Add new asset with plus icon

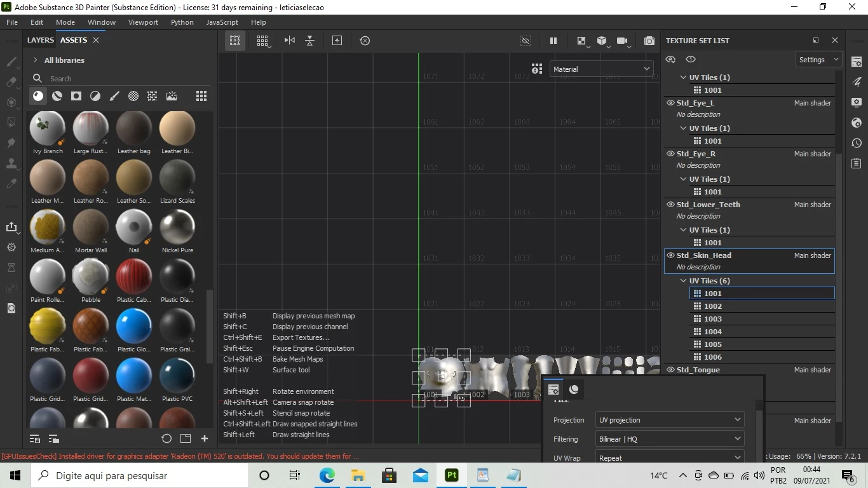205,438
